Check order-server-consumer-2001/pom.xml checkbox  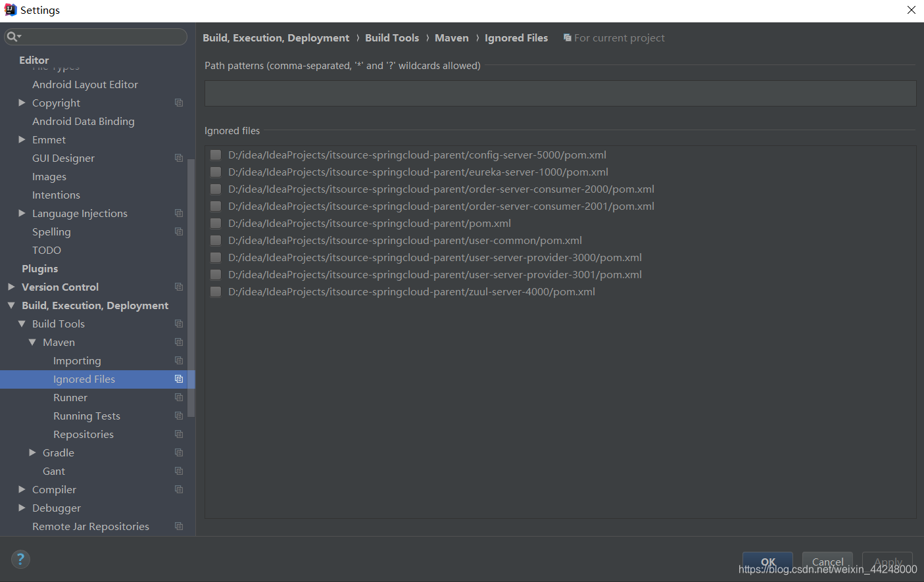tap(215, 206)
